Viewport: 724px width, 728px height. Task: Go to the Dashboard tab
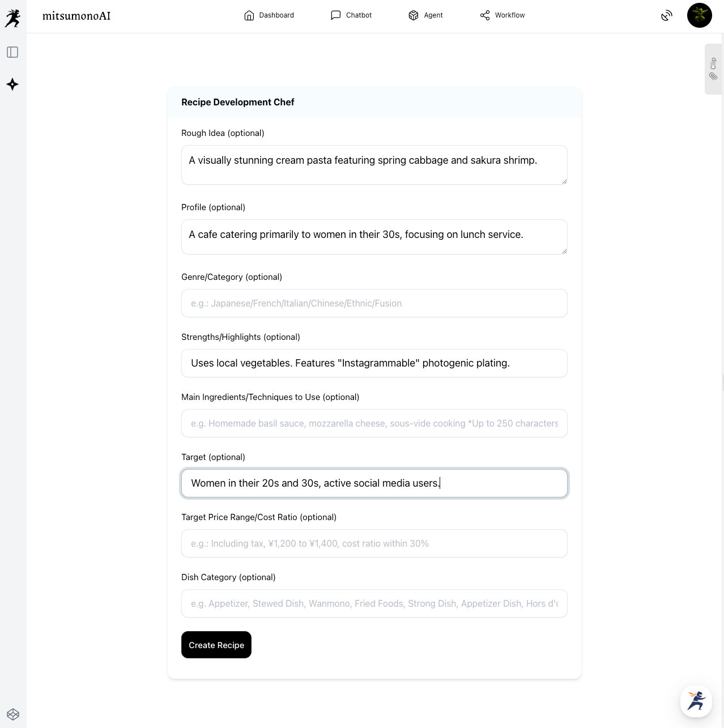(x=269, y=15)
